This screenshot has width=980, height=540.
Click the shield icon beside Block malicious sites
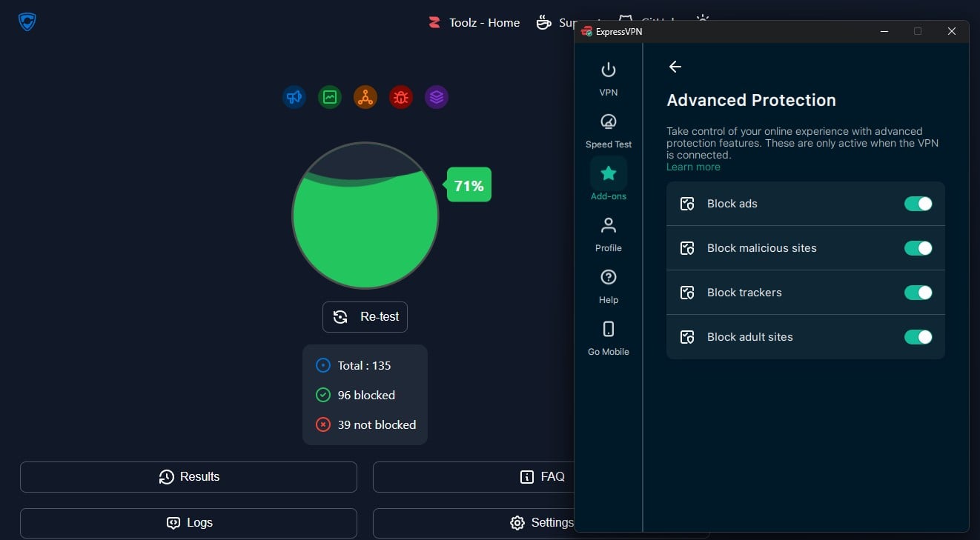click(x=687, y=248)
